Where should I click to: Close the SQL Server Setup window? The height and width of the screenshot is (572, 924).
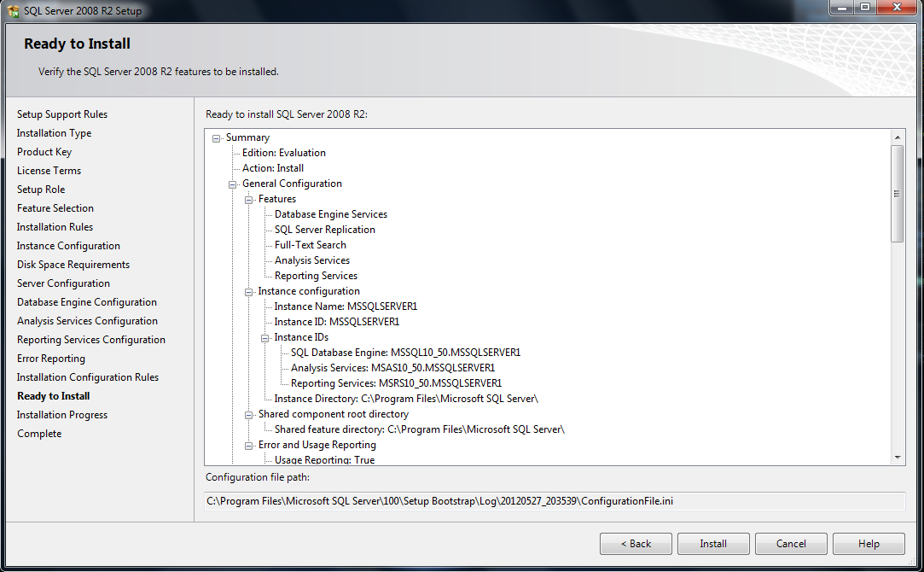(x=897, y=8)
